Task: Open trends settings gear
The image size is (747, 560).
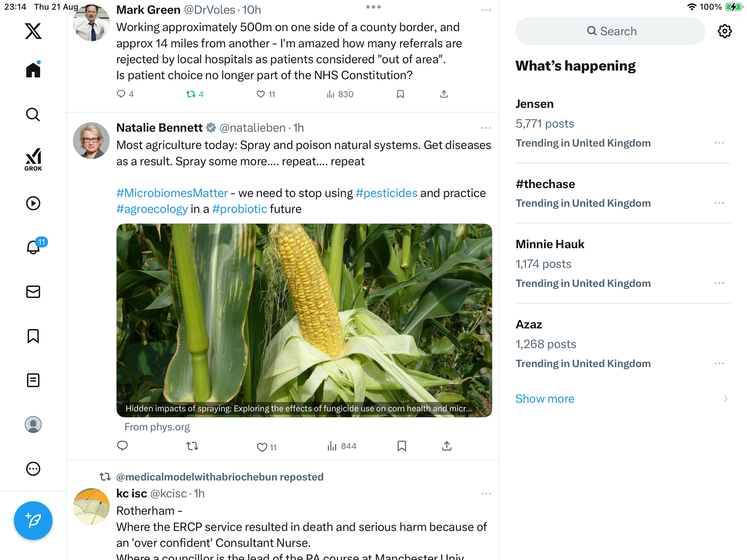Action: (725, 31)
